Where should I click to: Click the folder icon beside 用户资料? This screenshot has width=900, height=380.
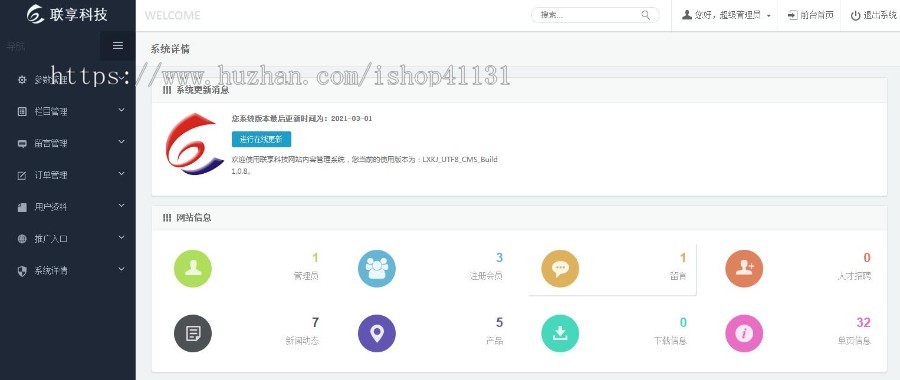coord(22,207)
